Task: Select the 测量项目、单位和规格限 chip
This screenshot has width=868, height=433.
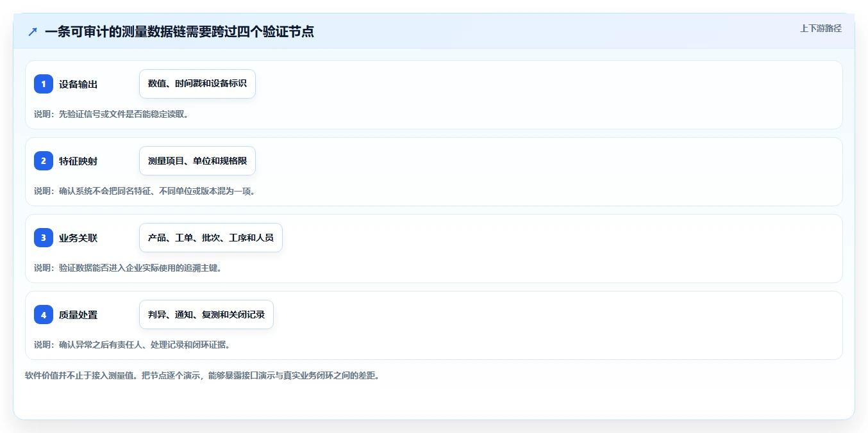Action: click(x=197, y=161)
